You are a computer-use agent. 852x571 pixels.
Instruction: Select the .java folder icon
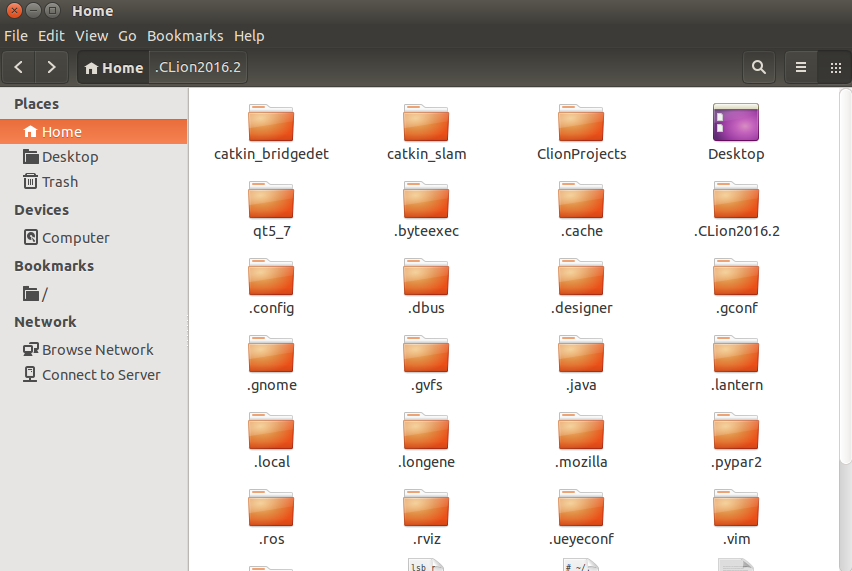pos(581,354)
